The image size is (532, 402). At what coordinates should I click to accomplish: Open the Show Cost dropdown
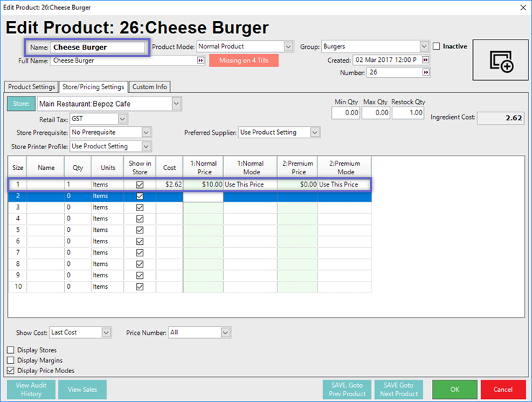click(107, 333)
